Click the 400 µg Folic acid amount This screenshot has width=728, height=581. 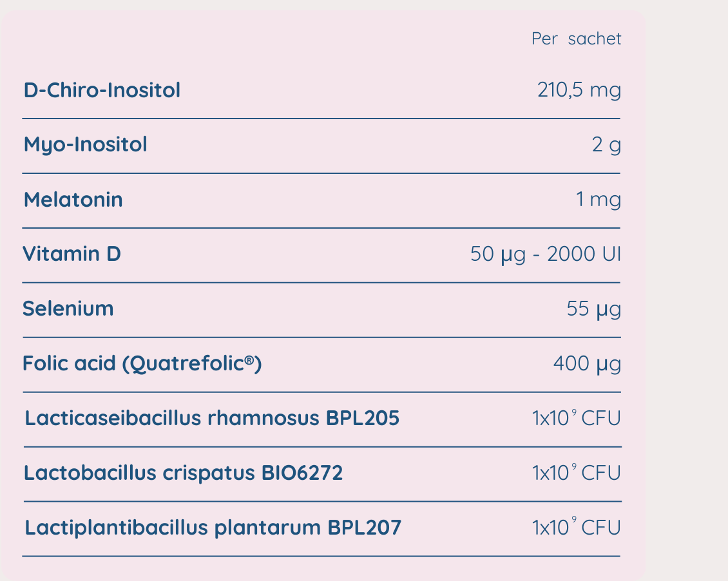(587, 364)
